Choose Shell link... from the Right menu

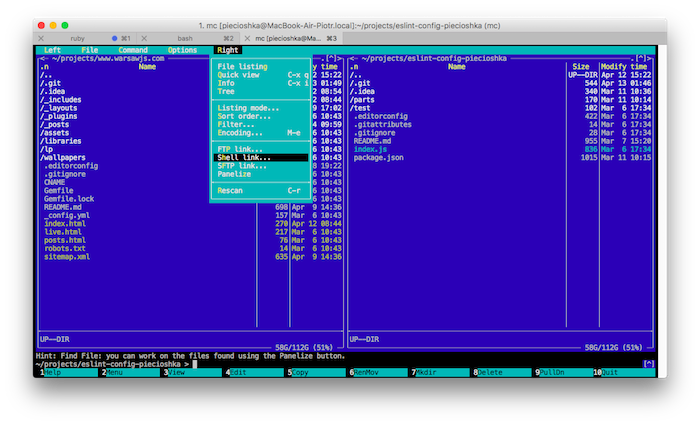(243, 157)
